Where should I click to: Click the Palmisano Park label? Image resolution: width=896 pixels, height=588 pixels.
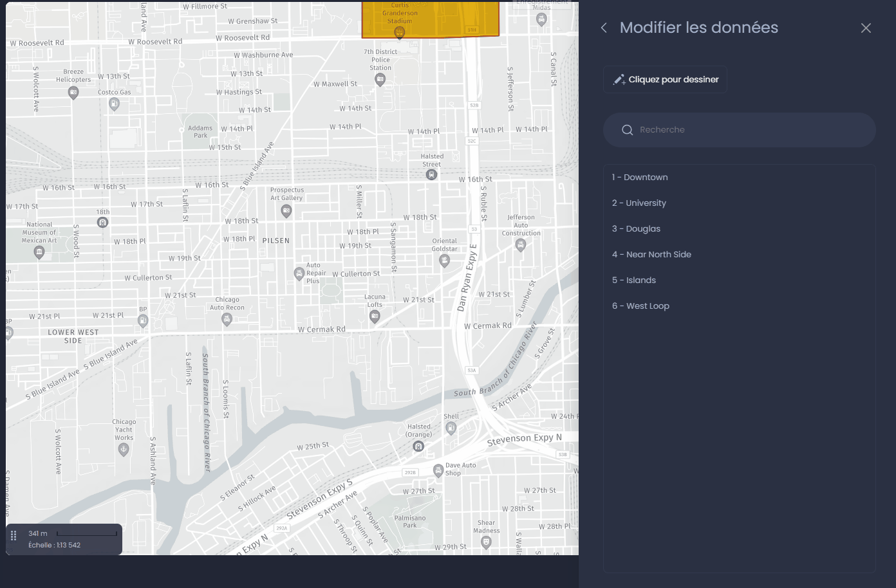[x=410, y=522]
